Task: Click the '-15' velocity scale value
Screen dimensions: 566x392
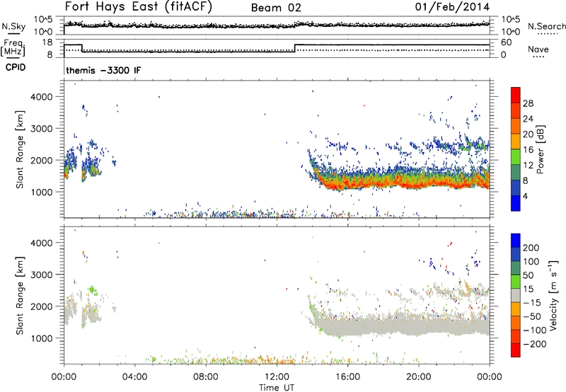Action: (x=532, y=302)
